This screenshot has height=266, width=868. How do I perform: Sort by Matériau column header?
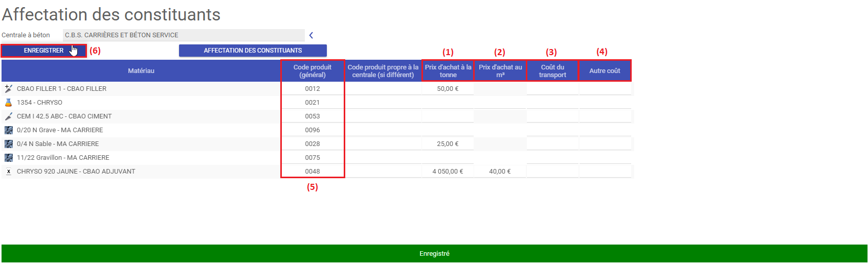(x=141, y=71)
